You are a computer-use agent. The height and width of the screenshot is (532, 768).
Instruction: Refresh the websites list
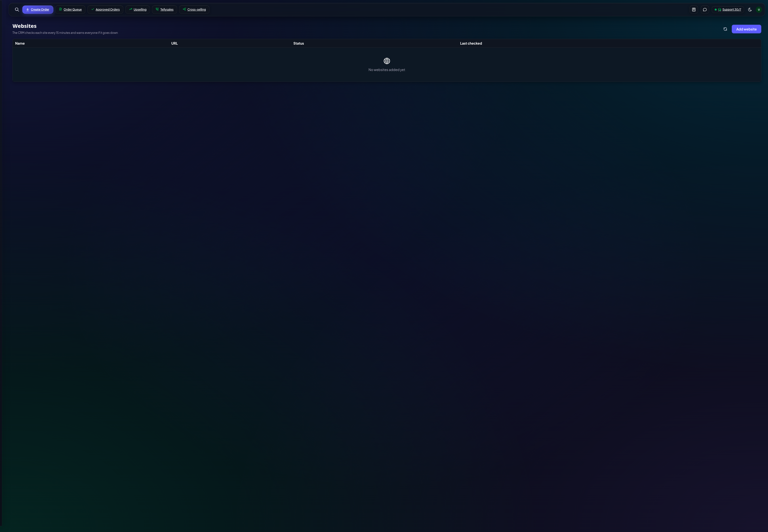(x=725, y=29)
